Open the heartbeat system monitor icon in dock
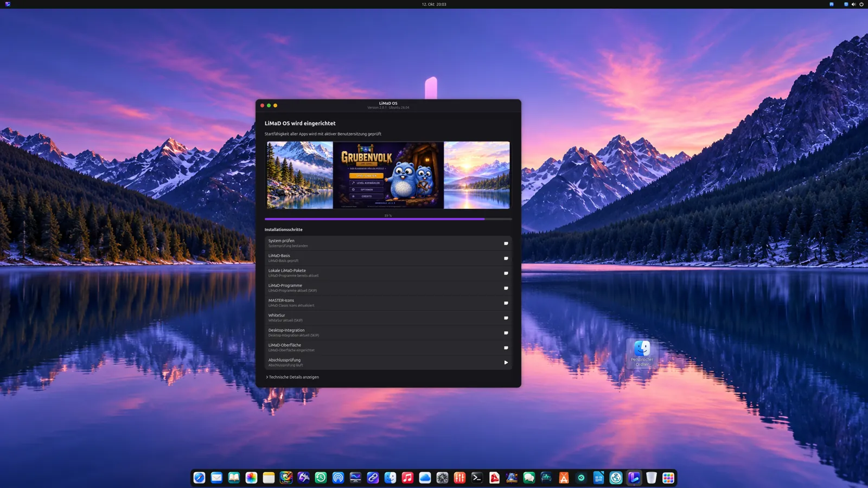Image resolution: width=868 pixels, height=488 pixels. point(546,478)
